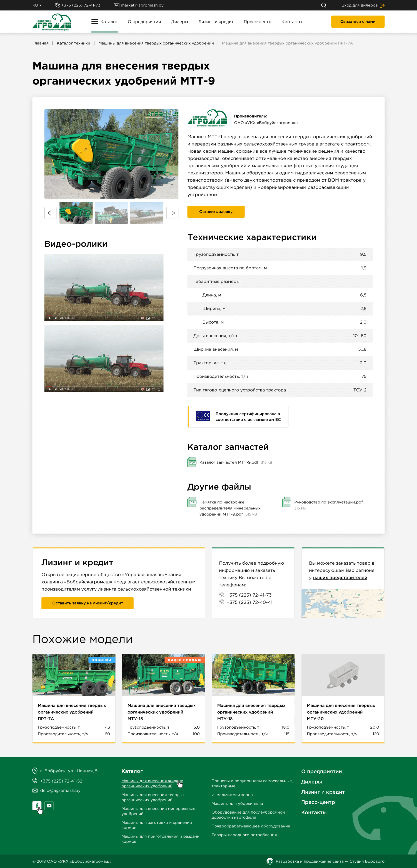
Task: Open footer link 'Почвообрабатывающее оборудование'
Action: point(251,826)
